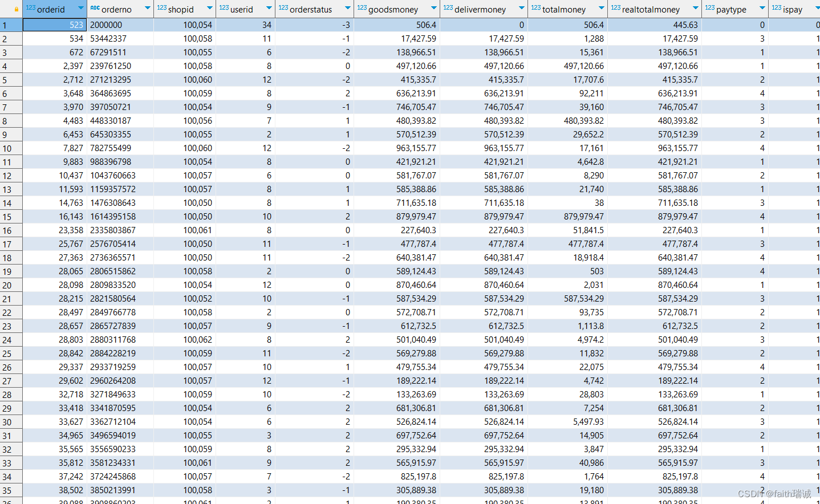Select the orderno column header label
The image size is (820, 504).
pyautogui.click(x=117, y=9)
